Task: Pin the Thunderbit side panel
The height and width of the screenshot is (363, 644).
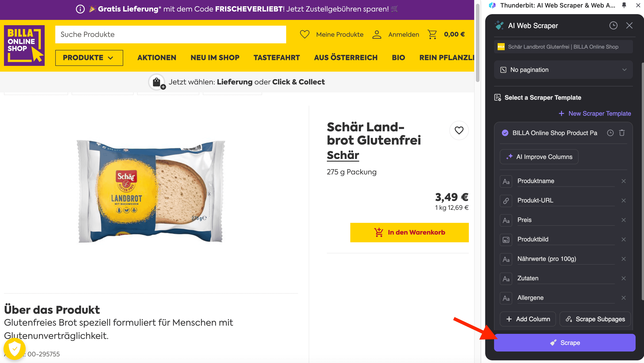Action: [x=624, y=6]
